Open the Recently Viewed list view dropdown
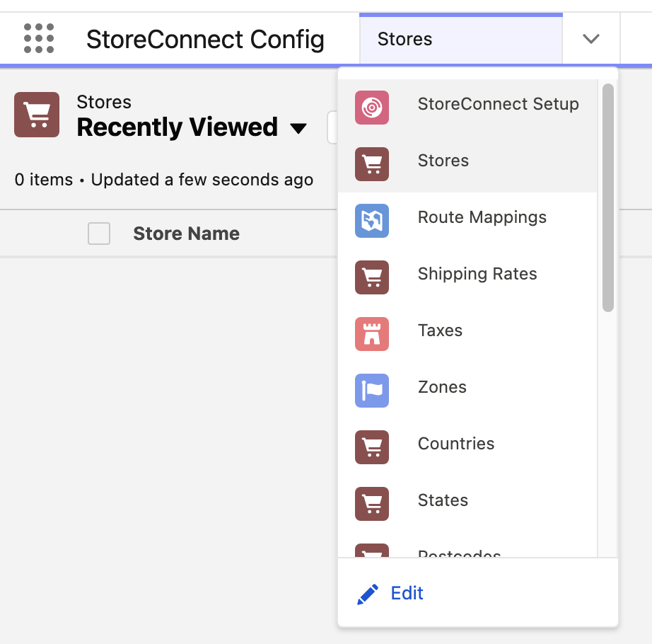The height and width of the screenshot is (644, 652). [x=298, y=128]
